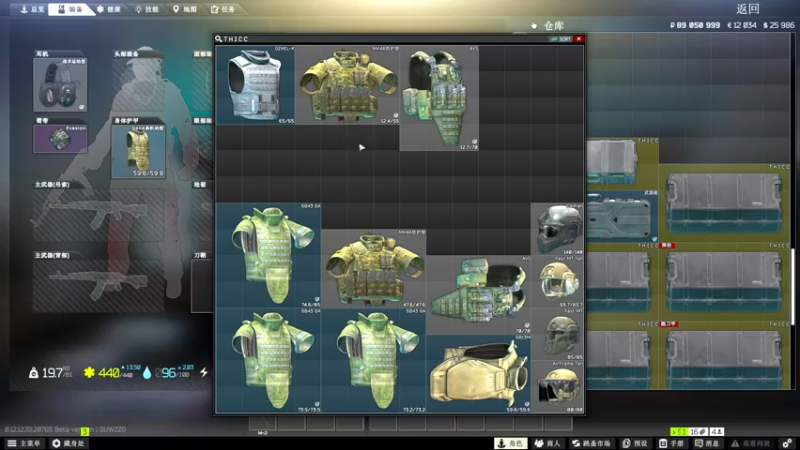800x450 pixels.
Task: Click the empty back primary weapon slot
Action: coord(98,286)
